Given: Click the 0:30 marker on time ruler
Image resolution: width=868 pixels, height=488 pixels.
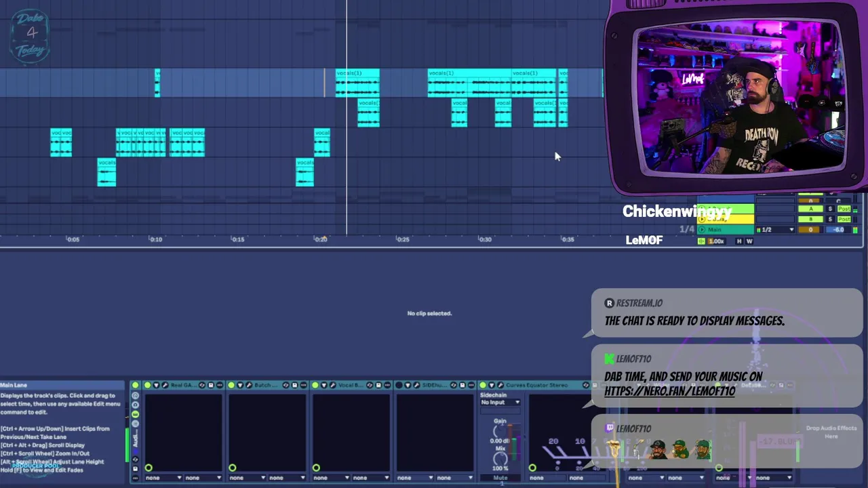Looking at the screenshot, I should [485, 239].
